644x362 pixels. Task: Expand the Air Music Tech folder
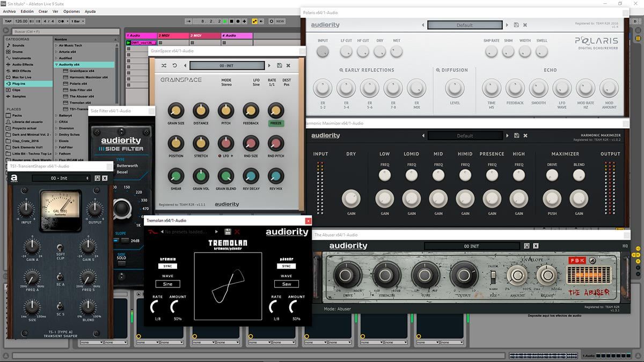point(55,46)
